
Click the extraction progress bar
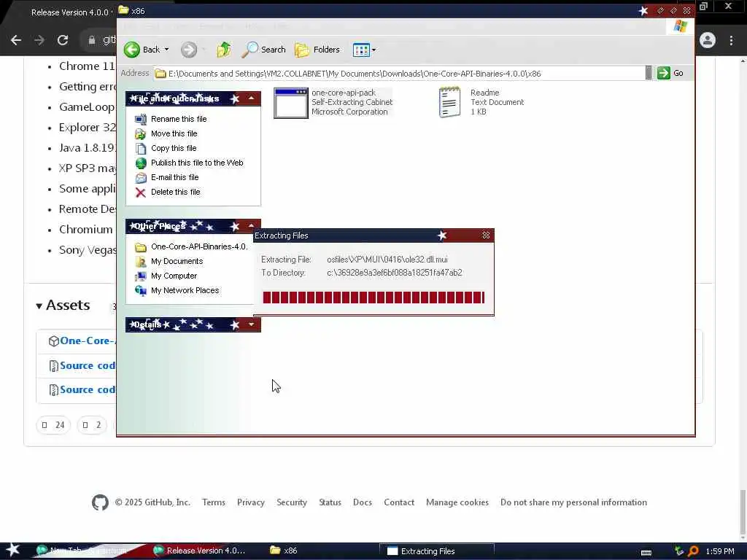point(373,297)
